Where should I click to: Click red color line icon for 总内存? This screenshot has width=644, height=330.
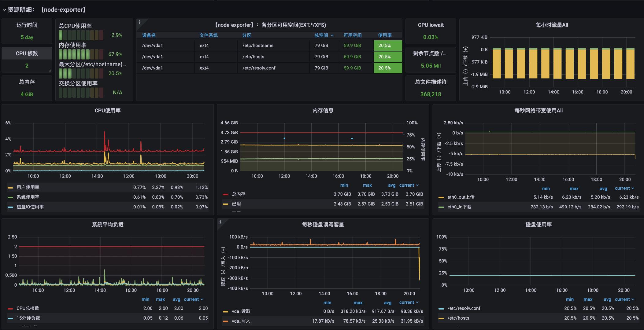(226, 194)
